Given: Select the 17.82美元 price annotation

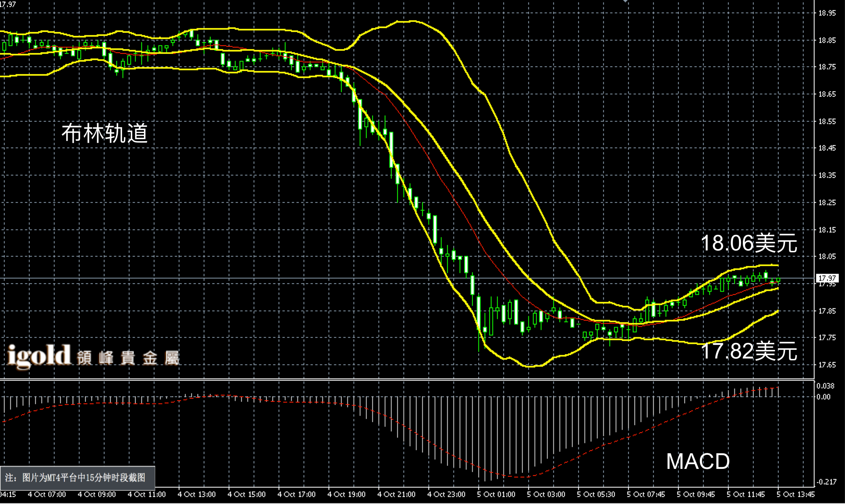Looking at the screenshot, I should click(749, 351).
